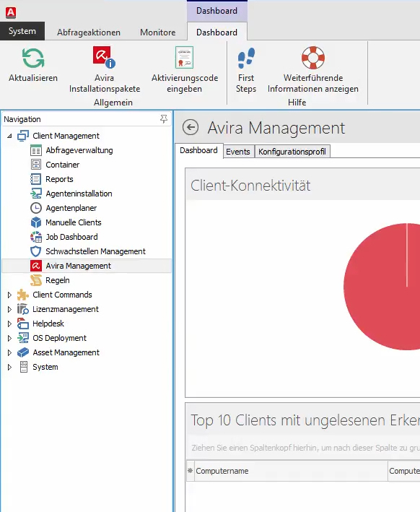Click the System ribbon button

[x=22, y=31]
